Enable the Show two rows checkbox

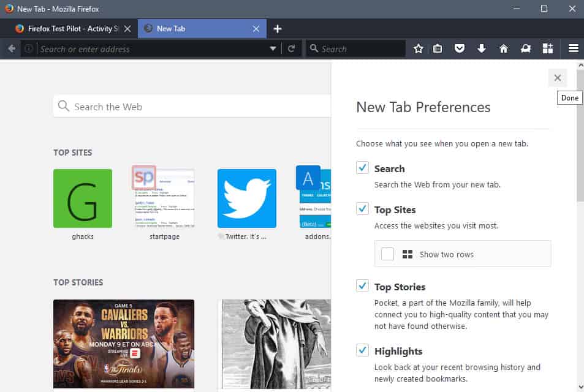tap(387, 254)
